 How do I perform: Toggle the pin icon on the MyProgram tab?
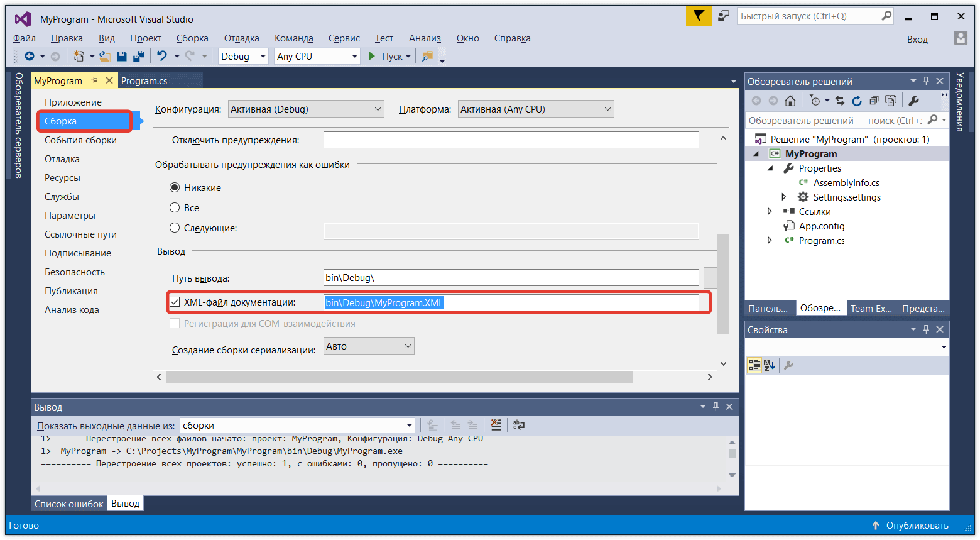[x=95, y=80]
